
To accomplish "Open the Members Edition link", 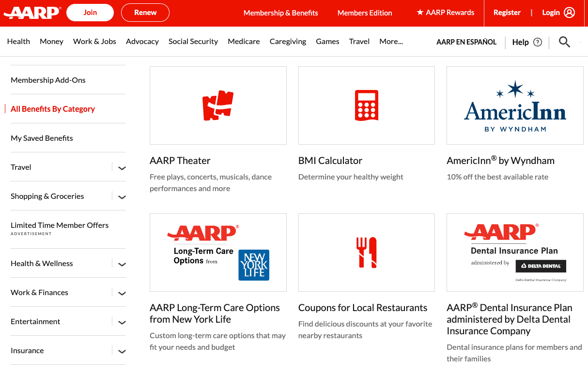I will [x=365, y=13].
